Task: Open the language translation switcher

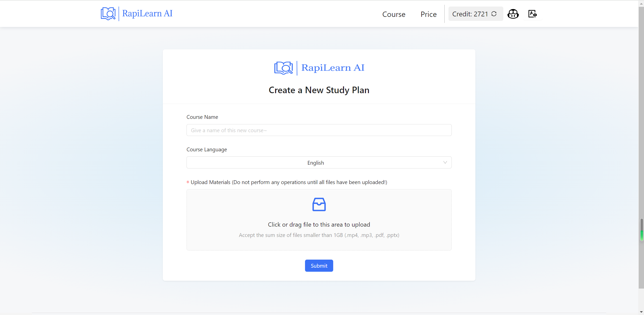Action: tap(532, 14)
